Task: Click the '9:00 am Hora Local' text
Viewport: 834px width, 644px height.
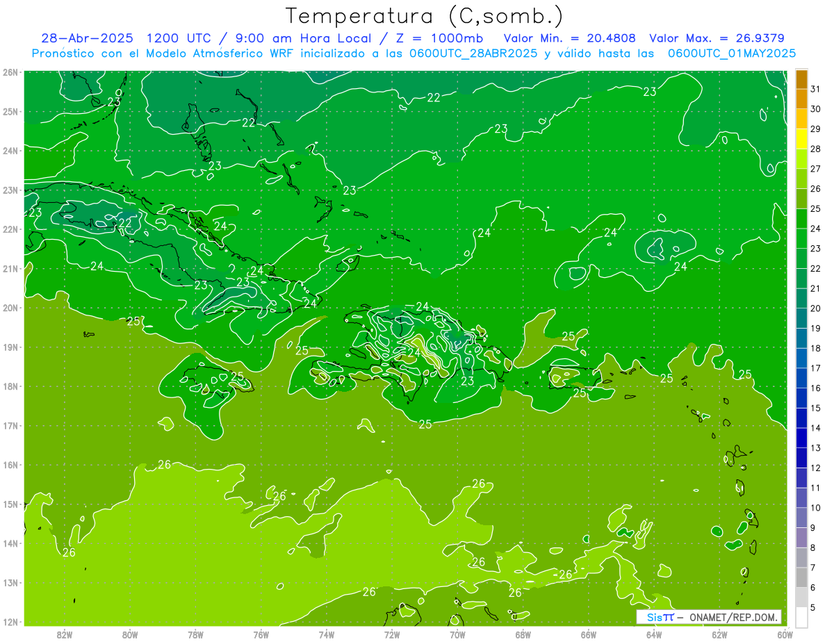Action: 302,38
